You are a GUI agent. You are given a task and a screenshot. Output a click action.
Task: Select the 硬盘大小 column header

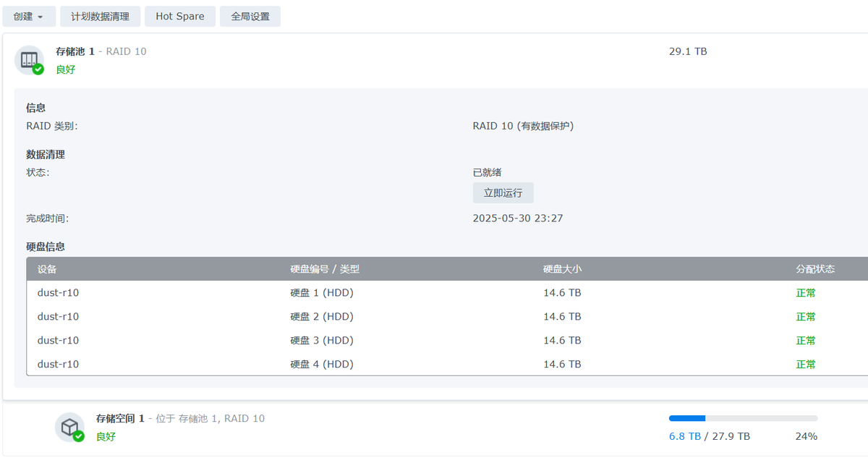pos(562,268)
